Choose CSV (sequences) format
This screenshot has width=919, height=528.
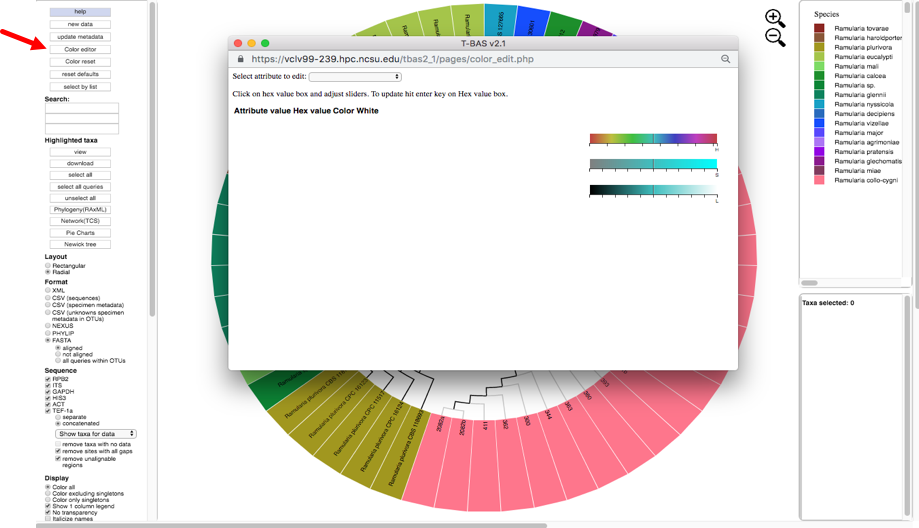tap(48, 298)
